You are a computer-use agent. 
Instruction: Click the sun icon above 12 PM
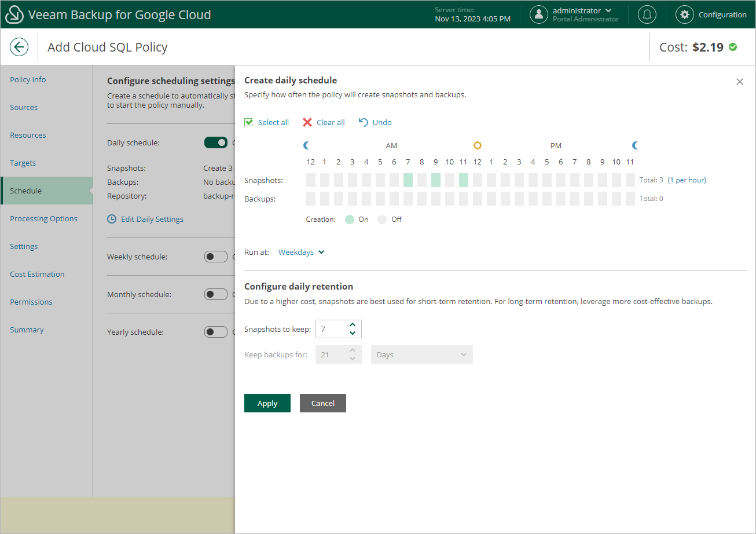pyautogui.click(x=478, y=145)
